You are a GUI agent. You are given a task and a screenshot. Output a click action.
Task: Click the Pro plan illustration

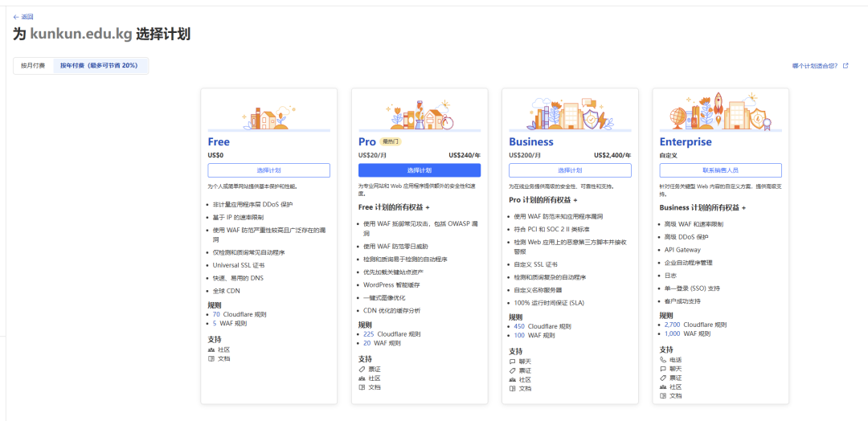(420, 115)
